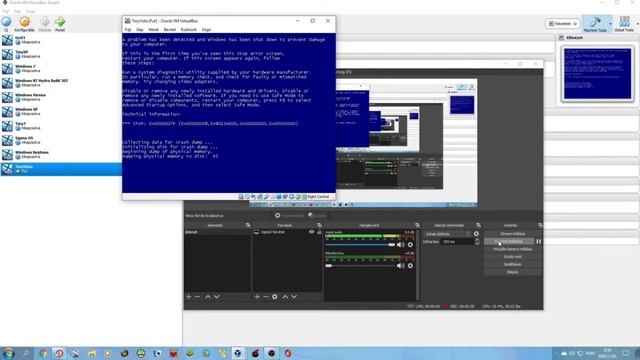Select the Windows Vienna virtual machine
Viewport: 640px width, 360px height.
(60, 97)
